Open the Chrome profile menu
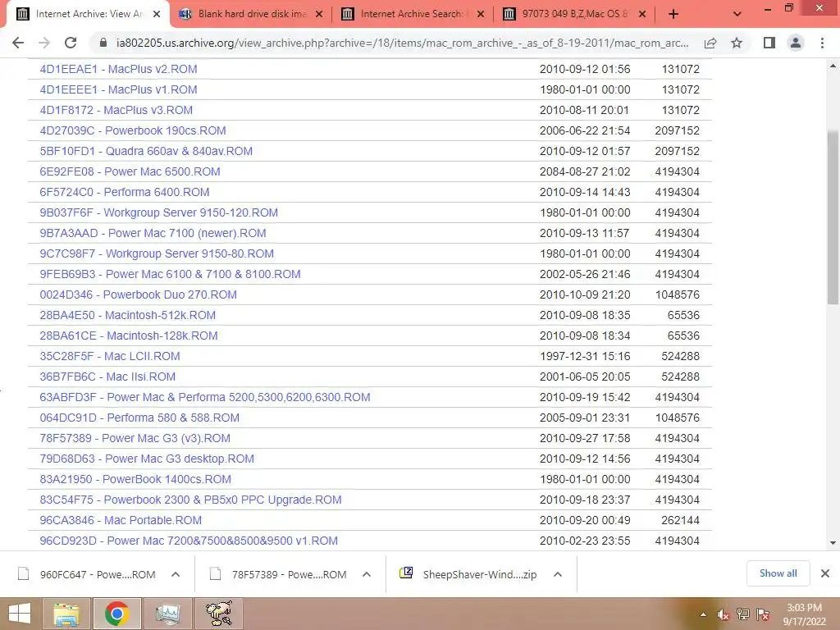Image resolution: width=840 pixels, height=630 pixels. coord(796,43)
